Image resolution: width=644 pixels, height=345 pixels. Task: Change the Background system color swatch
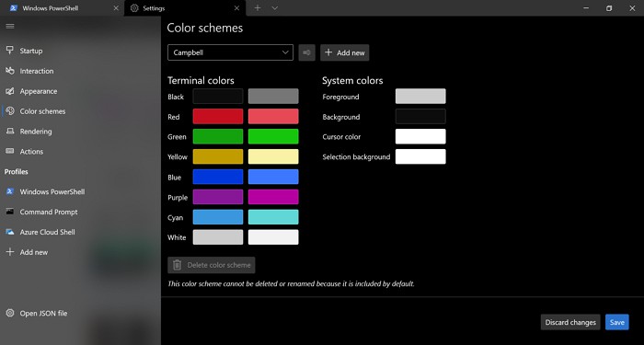click(420, 117)
